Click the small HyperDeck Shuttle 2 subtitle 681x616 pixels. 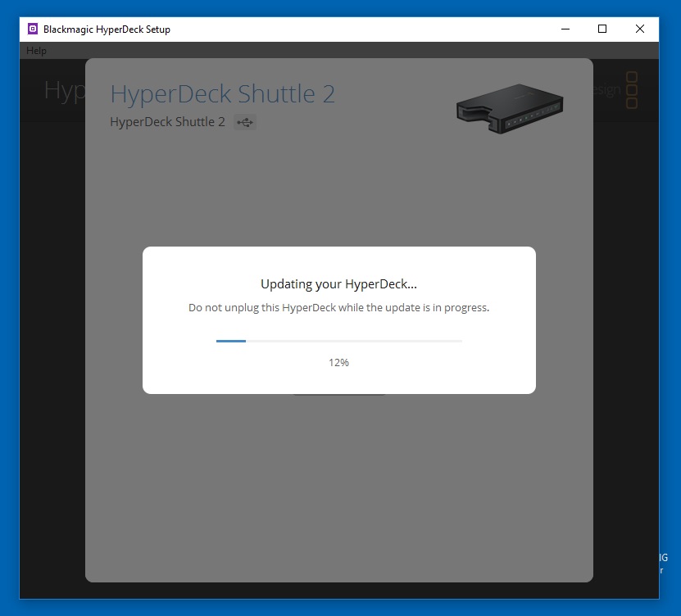[x=167, y=122]
